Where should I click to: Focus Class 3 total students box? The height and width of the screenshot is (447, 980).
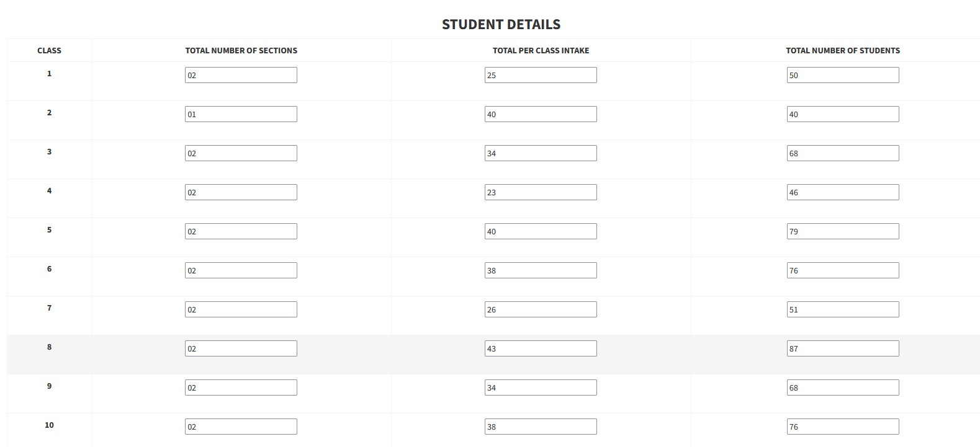[x=842, y=153]
